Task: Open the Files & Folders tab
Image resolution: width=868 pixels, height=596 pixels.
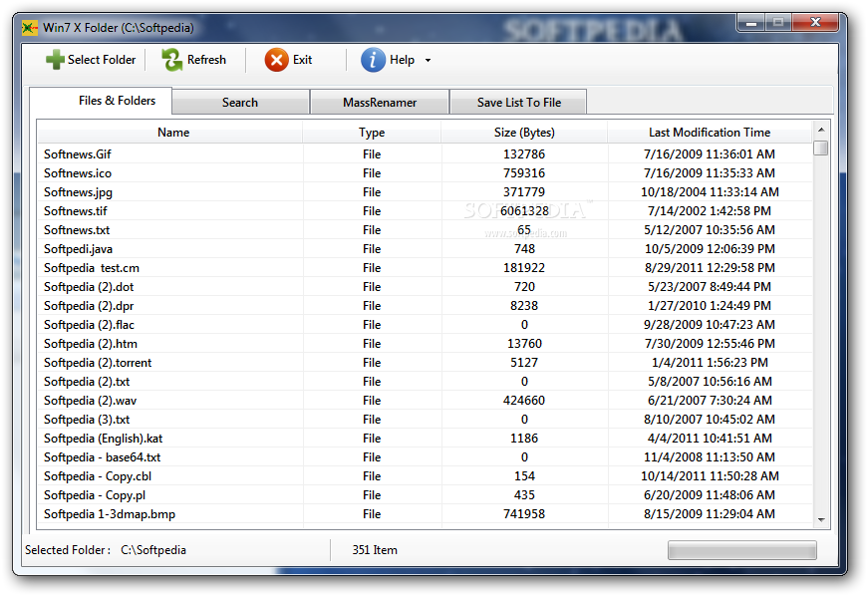Action: pos(101,100)
